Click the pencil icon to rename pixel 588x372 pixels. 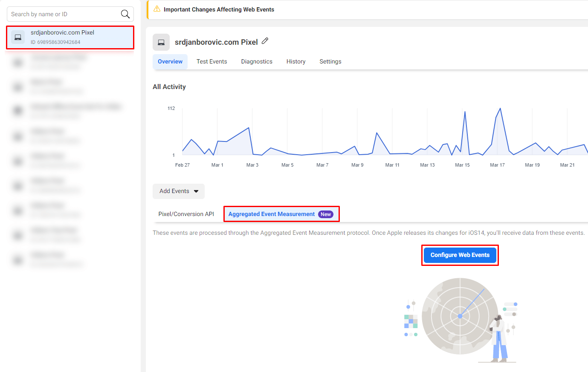[x=265, y=41]
